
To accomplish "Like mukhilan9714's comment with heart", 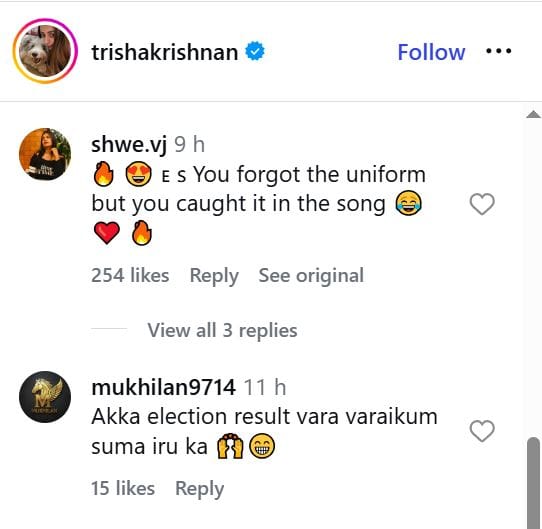I will pos(482,431).
